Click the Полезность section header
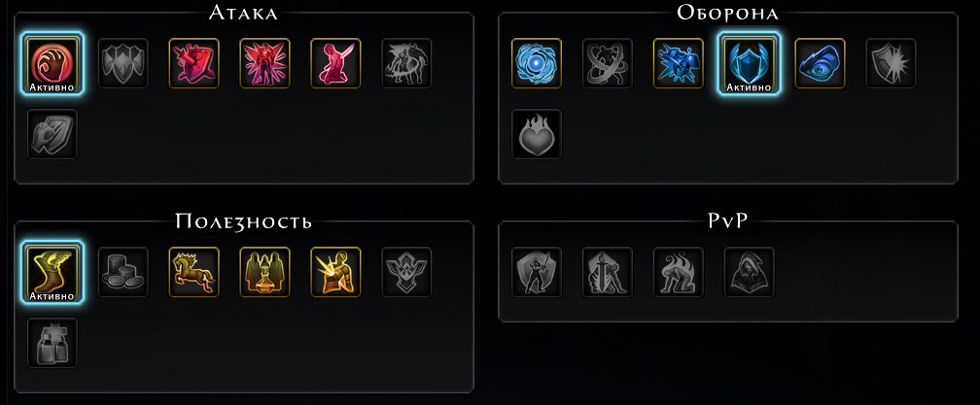 (243, 221)
